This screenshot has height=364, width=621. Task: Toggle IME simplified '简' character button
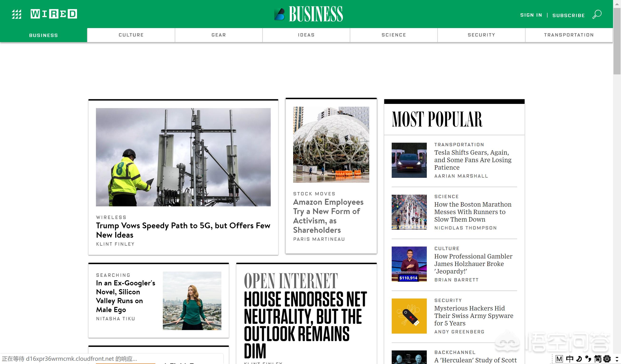pos(598,359)
